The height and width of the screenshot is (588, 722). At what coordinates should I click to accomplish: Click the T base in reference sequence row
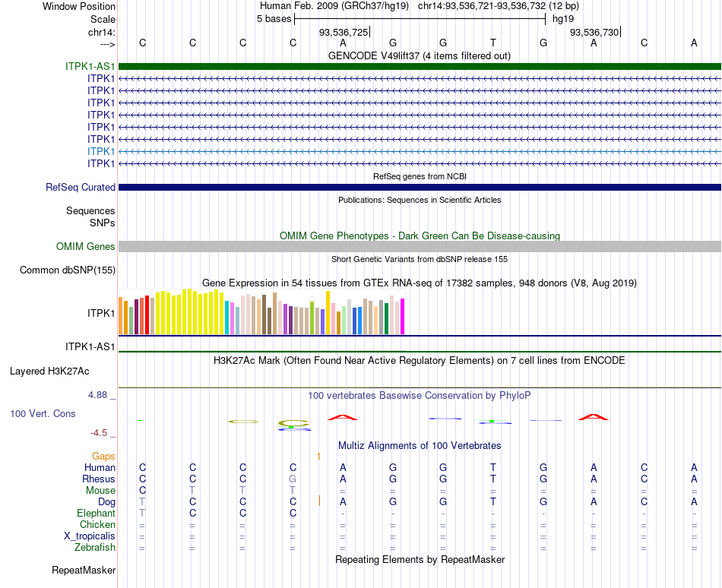click(493, 43)
